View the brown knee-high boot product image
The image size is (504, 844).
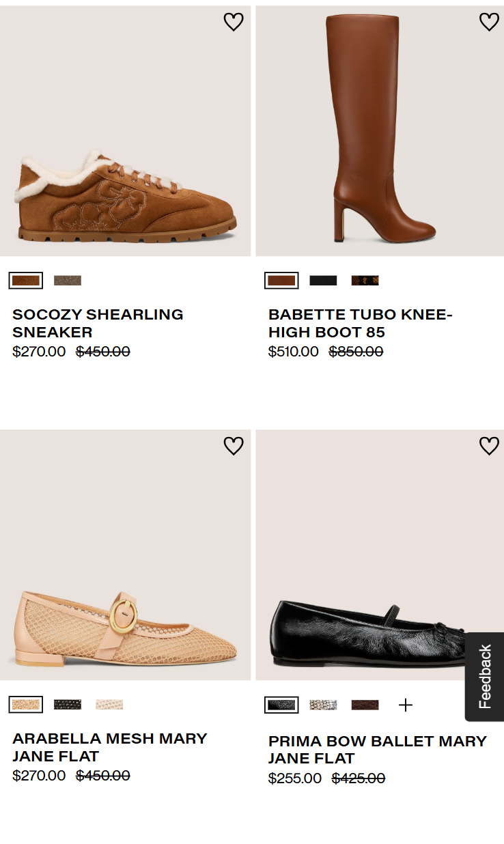(380, 131)
